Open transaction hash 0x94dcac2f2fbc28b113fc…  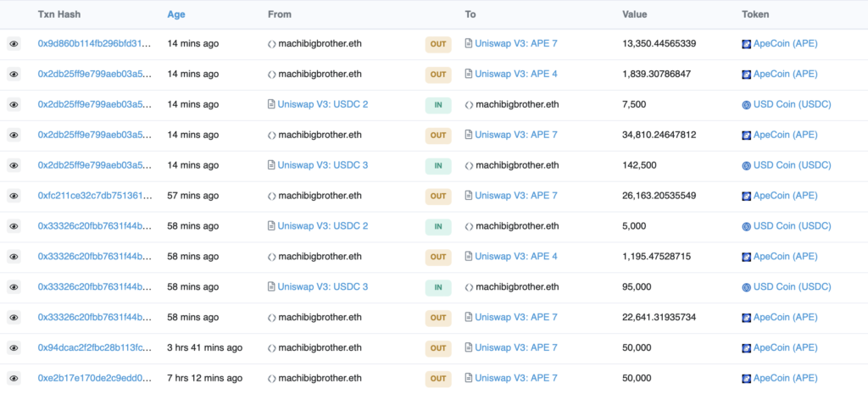point(94,347)
